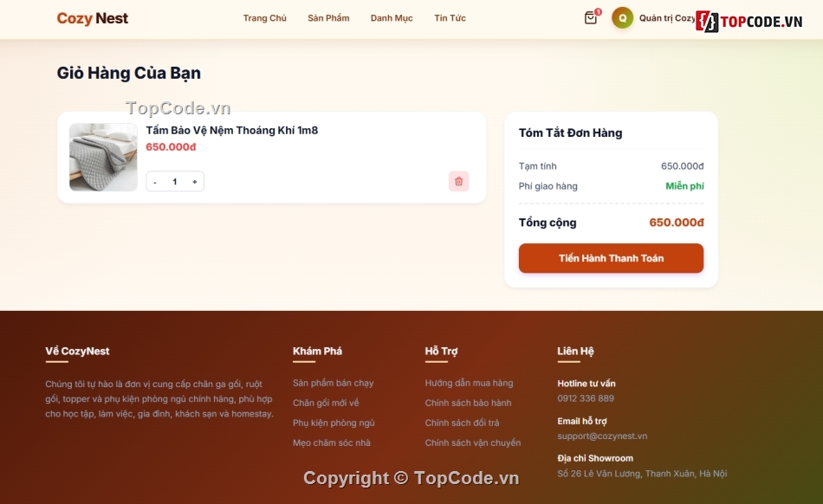Open Chính sách bảo hành link
823x504 pixels.
click(468, 403)
